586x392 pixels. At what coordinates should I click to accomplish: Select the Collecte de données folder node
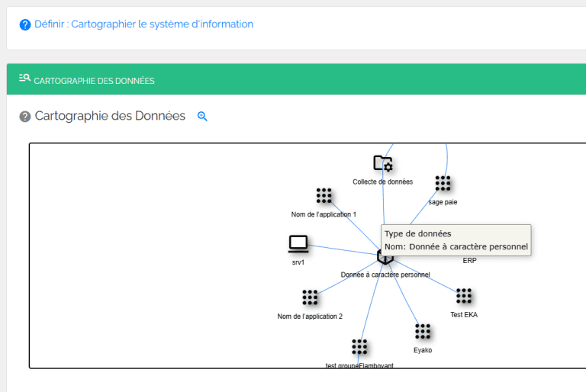pyautogui.click(x=383, y=163)
